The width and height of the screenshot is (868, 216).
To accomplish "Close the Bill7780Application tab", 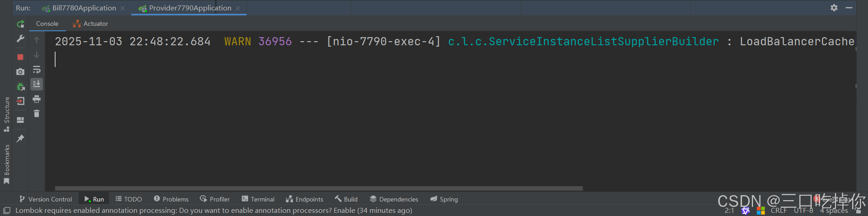I will pyautogui.click(x=123, y=8).
